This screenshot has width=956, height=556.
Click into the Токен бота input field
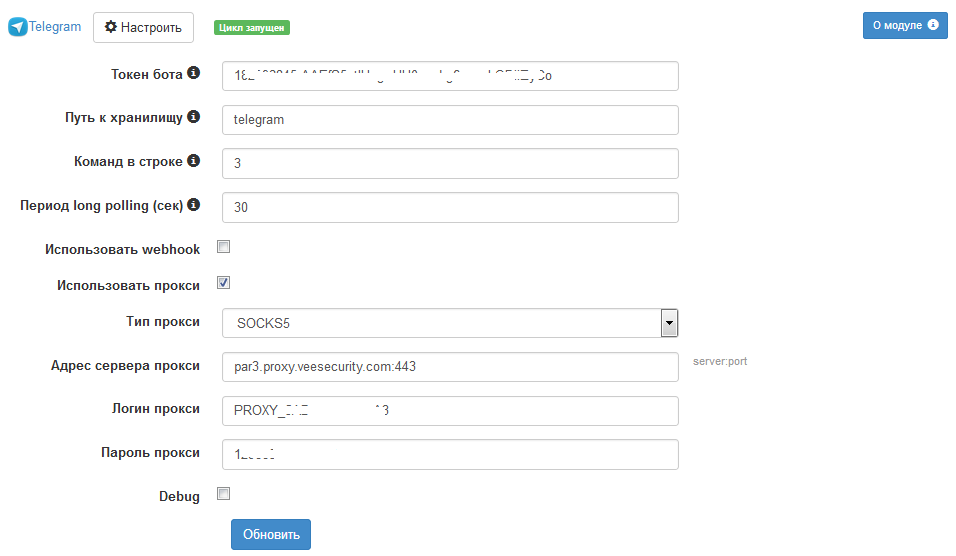[450, 76]
